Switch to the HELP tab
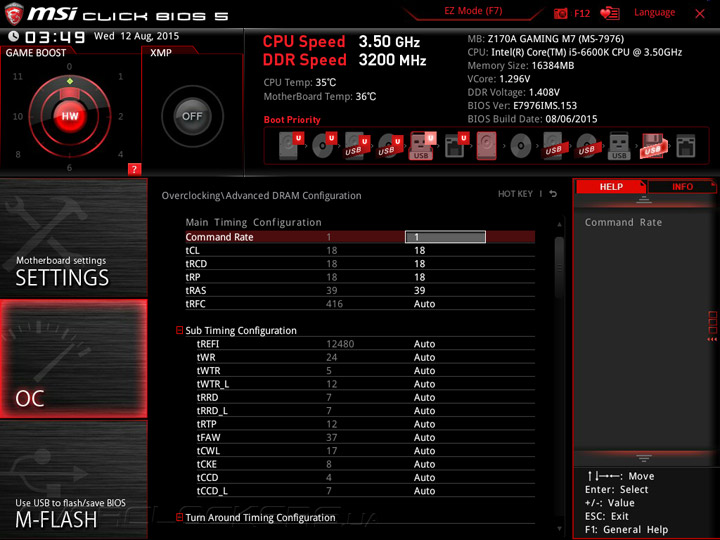The height and width of the screenshot is (540, 720). tap(611, 186)
